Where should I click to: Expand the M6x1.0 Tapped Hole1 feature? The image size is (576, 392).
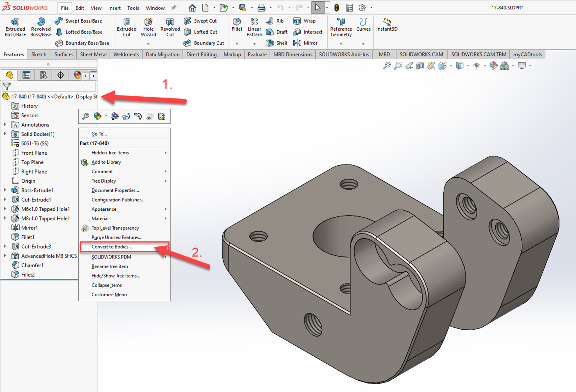(5, 209)
